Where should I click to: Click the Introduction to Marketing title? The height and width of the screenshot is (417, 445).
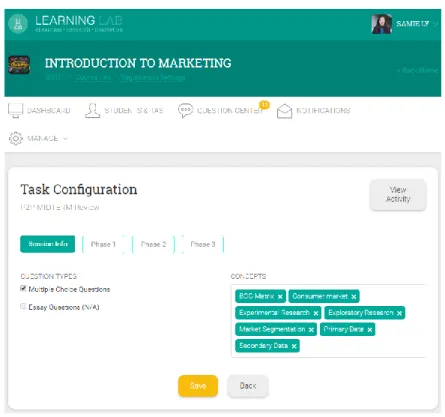138,63
